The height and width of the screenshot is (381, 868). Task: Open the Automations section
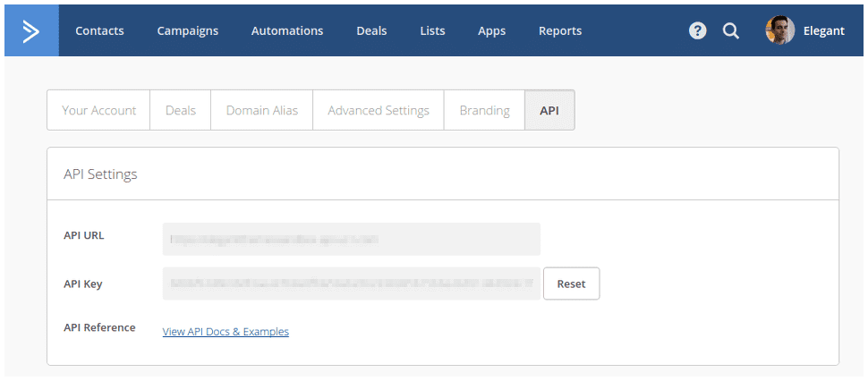287,30
